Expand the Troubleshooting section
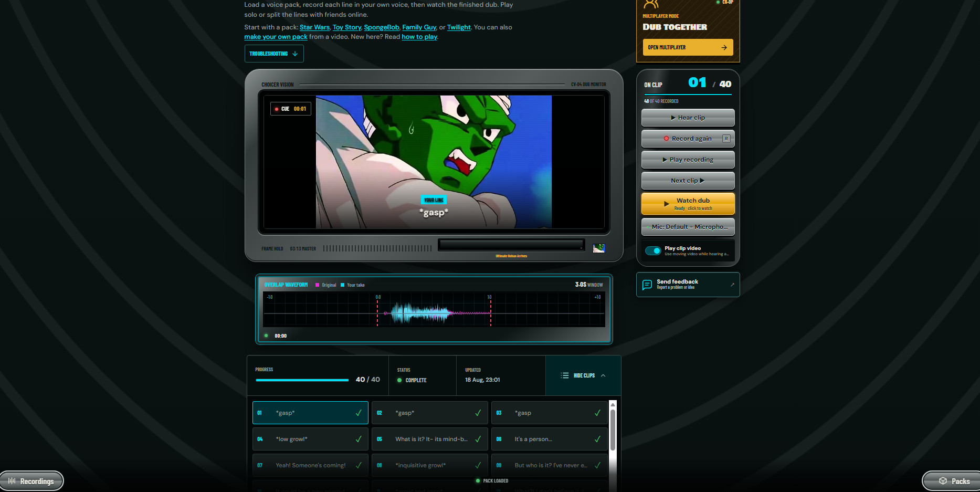The image size is (980, 492). (274, 54)
